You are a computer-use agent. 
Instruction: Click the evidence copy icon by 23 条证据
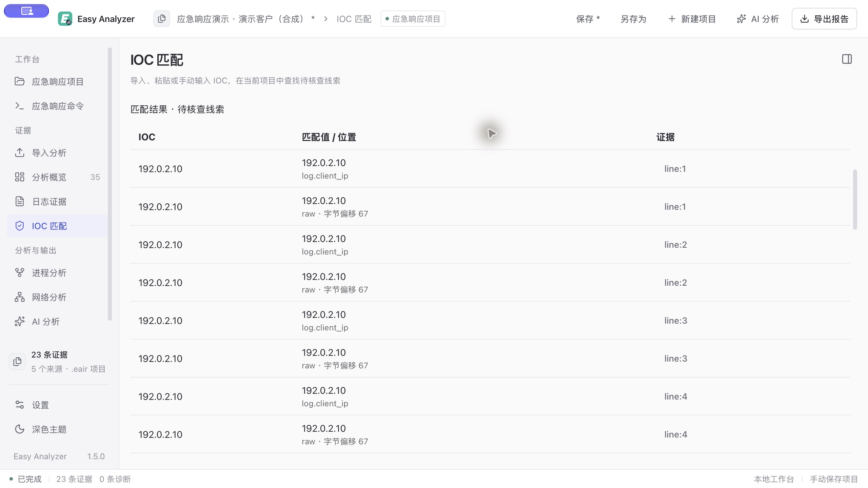[x=17, y=362]
